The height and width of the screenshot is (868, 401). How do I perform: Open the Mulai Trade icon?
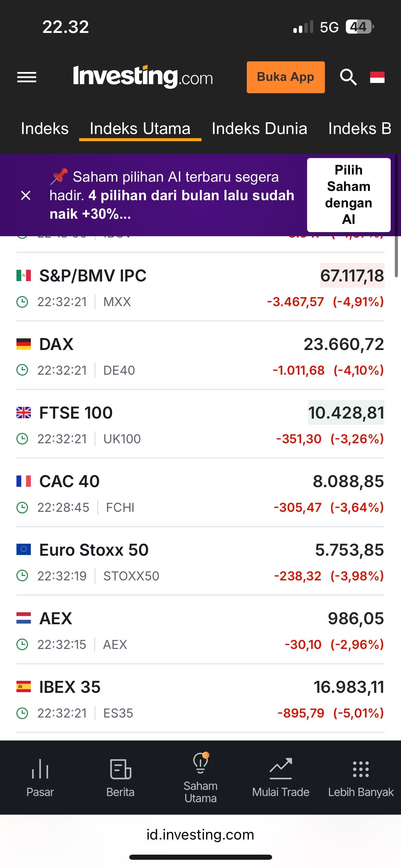(x=281, y=768)
